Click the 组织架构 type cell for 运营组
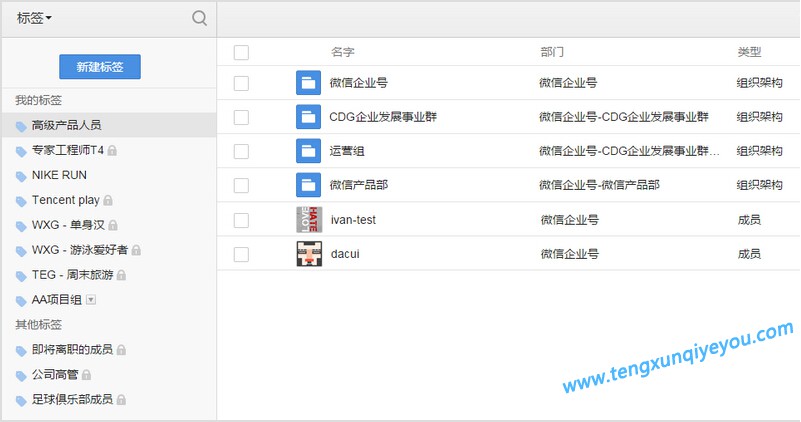This screenshot has height=422, width=801. tap(760, 151)
